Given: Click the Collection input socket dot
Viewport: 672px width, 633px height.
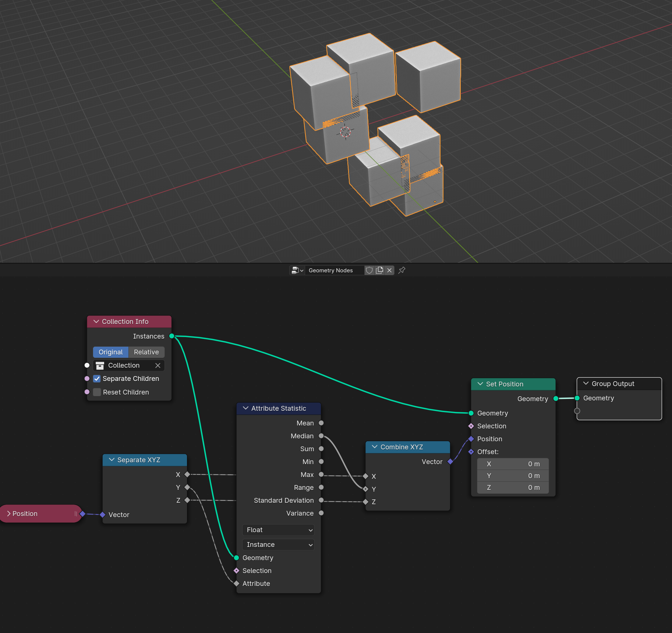Looking at the screenshot, I should click(x=87, y=365).
